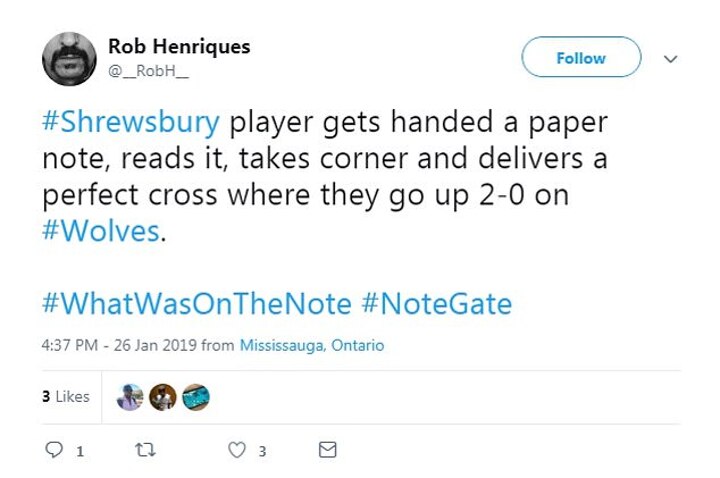Follow Rob Henriques
The height and width of the screenshot is (478, 720).
pos(581,58)
